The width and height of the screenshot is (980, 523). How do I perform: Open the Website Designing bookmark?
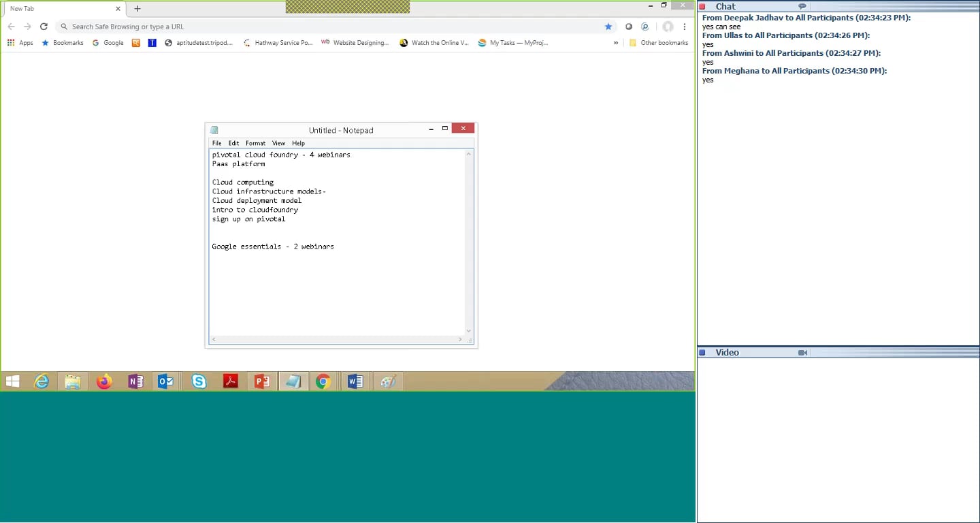tap(355, 43)
